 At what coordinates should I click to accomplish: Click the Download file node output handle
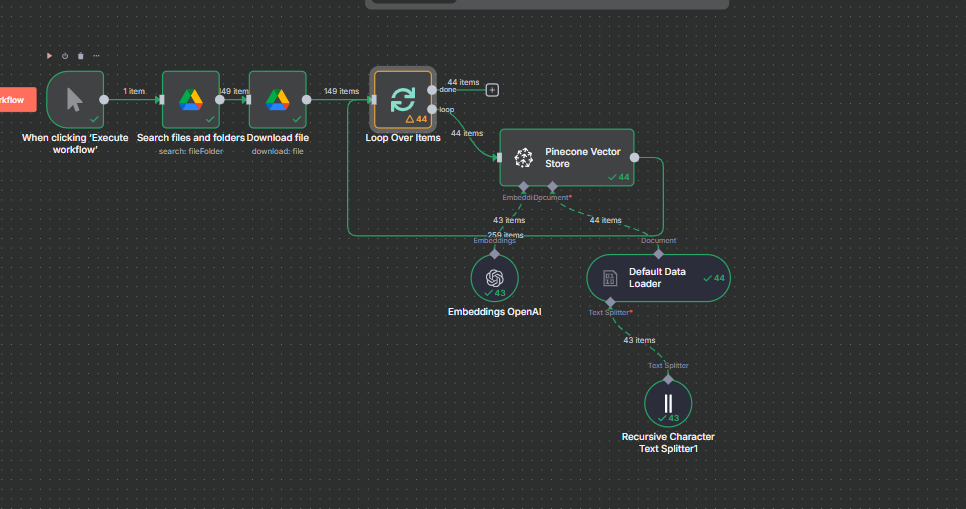[x=307, y=99]
